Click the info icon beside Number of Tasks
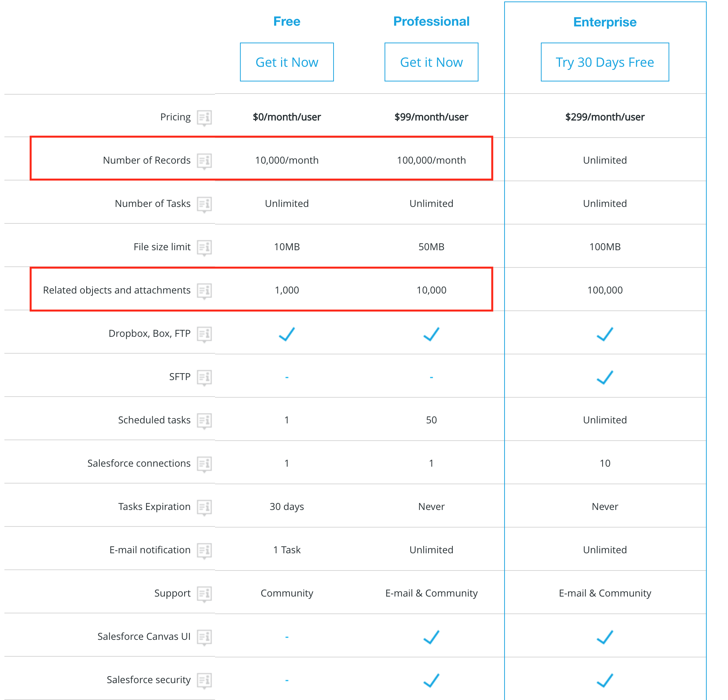 [x=204, y=204]
